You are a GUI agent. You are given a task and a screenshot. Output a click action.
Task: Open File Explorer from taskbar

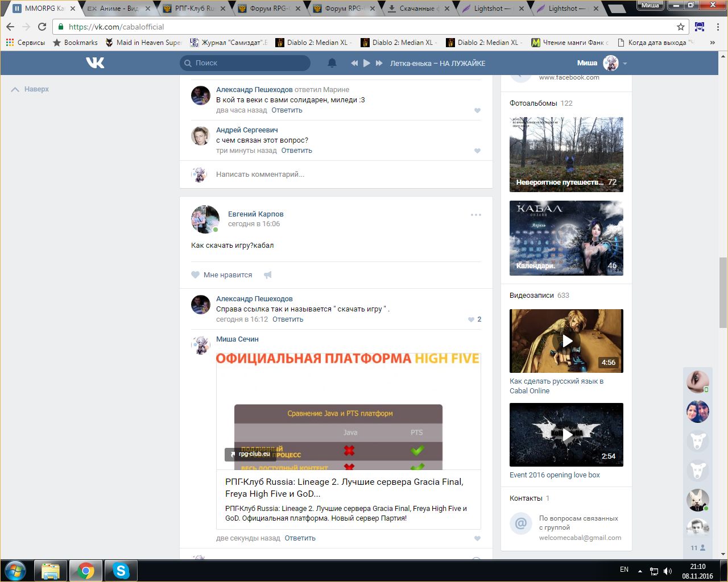click(51, 571)
